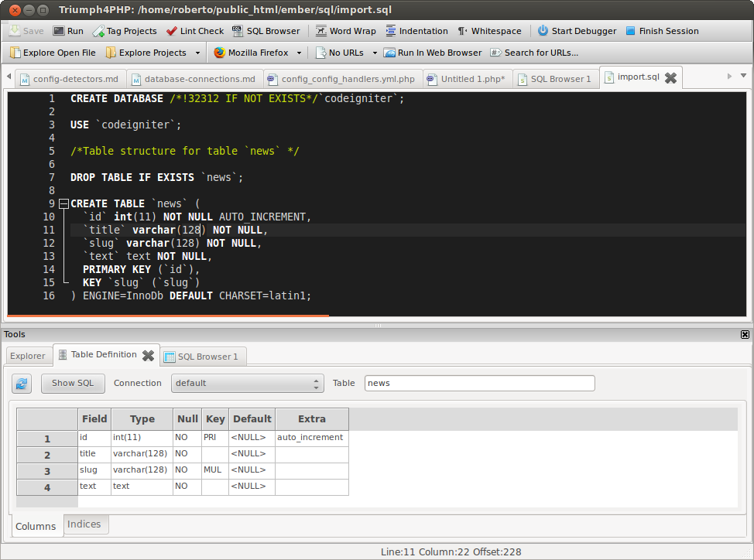Switch to Explorer tools tab

27,356
